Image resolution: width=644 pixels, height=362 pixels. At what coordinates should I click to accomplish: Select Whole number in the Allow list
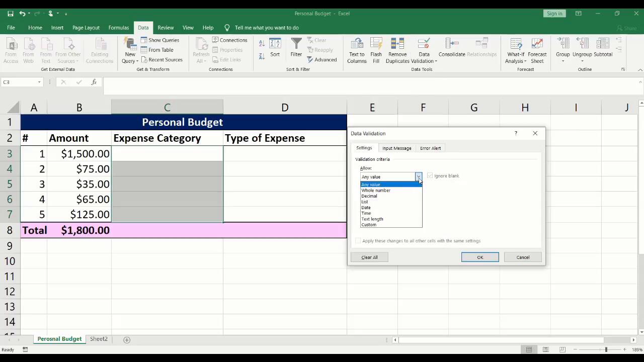pos(376,191)
